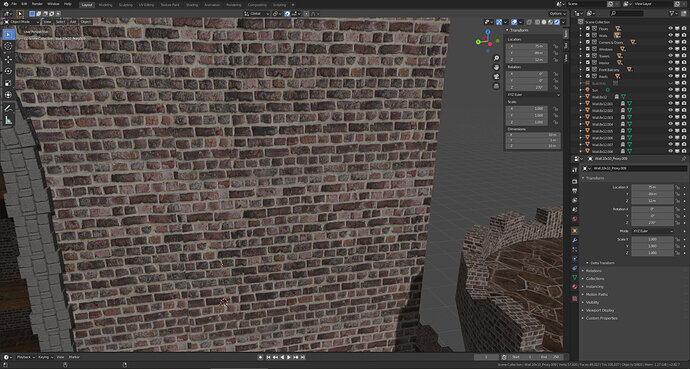Open the viewport Object menu

(x=86, y=22)
